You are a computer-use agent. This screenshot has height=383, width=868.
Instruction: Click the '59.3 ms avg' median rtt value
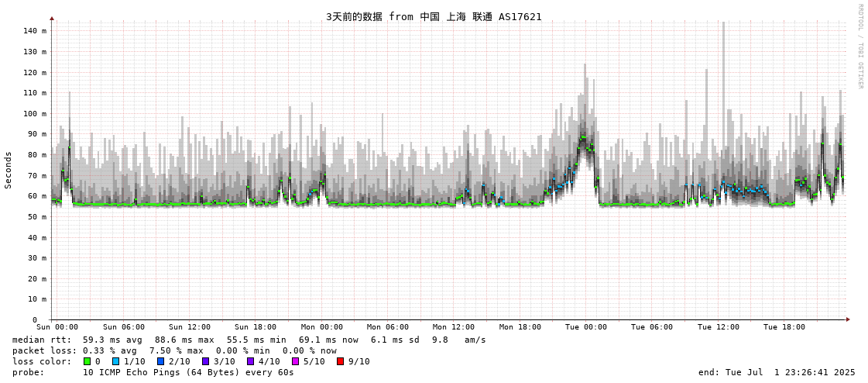pyautogui.click(x=112, y=340)
